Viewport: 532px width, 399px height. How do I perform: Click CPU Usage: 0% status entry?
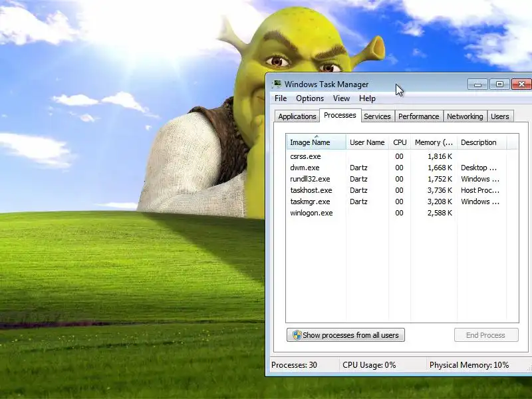[x=369, y=365]
